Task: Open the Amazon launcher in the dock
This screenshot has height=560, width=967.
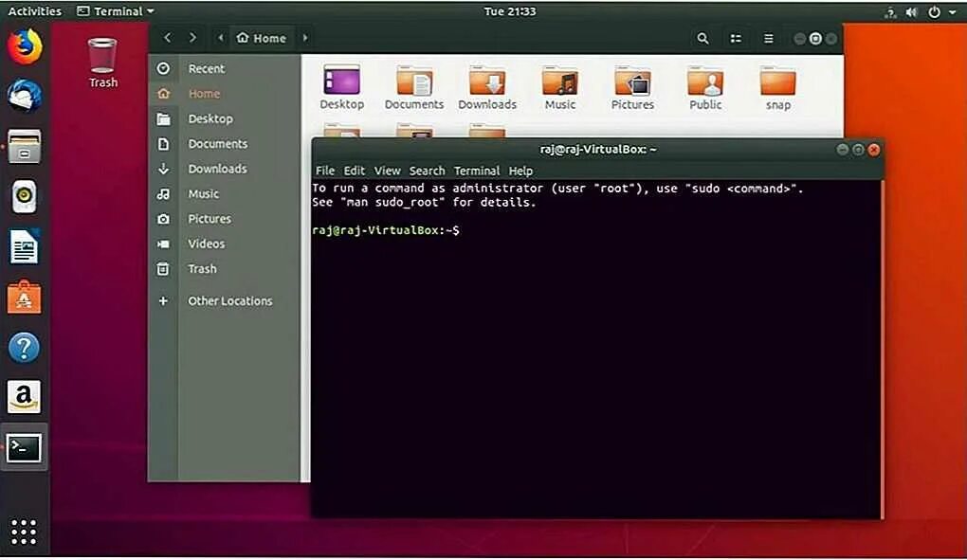Action: [25, 397]
